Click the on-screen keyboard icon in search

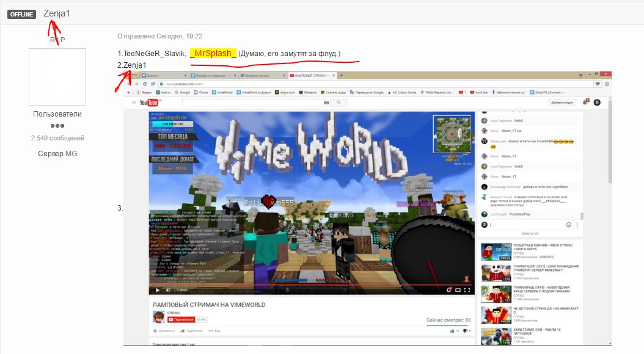(x=326, y=103)
